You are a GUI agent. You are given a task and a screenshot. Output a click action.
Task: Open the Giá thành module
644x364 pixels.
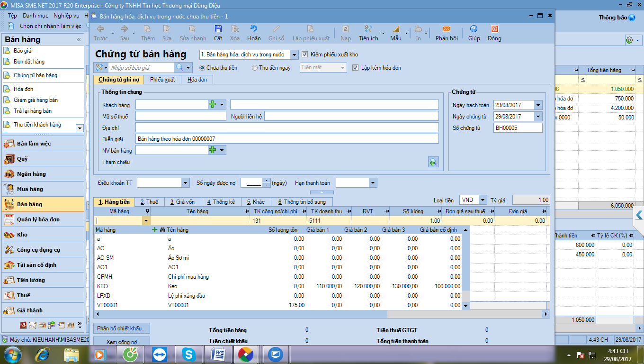pyautogui.click(x=43, y=310)
